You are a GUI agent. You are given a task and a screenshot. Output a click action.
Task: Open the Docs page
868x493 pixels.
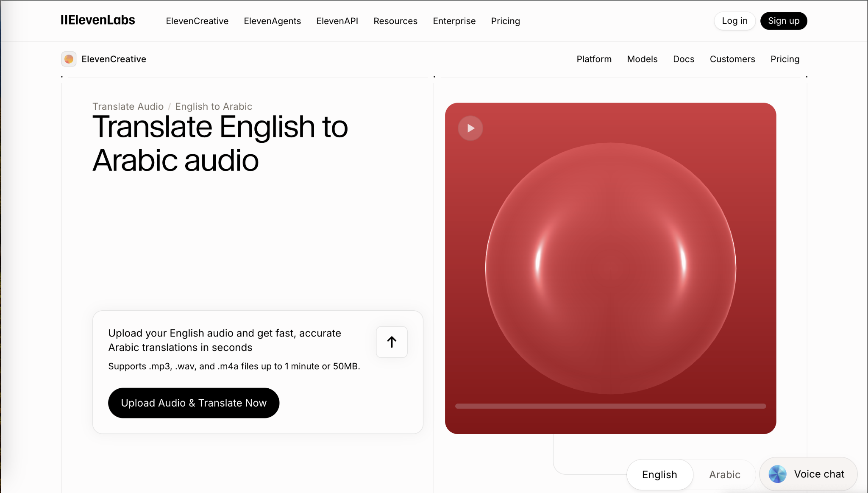pos(683,59)
